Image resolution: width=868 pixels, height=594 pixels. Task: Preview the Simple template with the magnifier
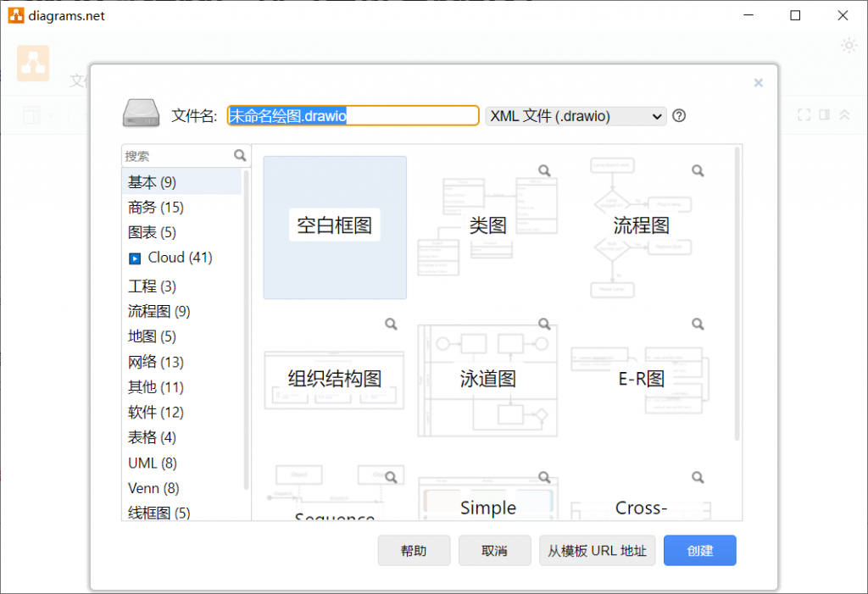544,477
